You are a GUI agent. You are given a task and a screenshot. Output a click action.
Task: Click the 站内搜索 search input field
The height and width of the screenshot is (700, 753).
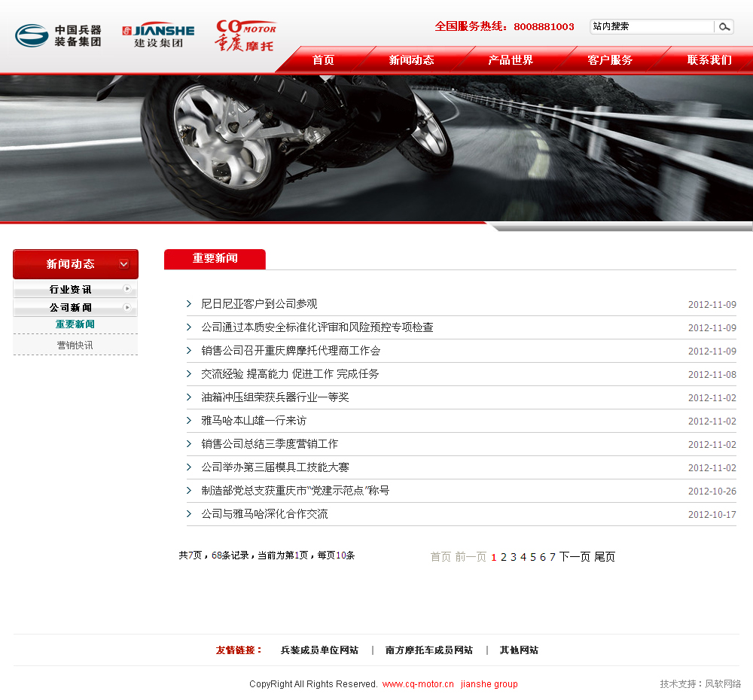(651, 26)
